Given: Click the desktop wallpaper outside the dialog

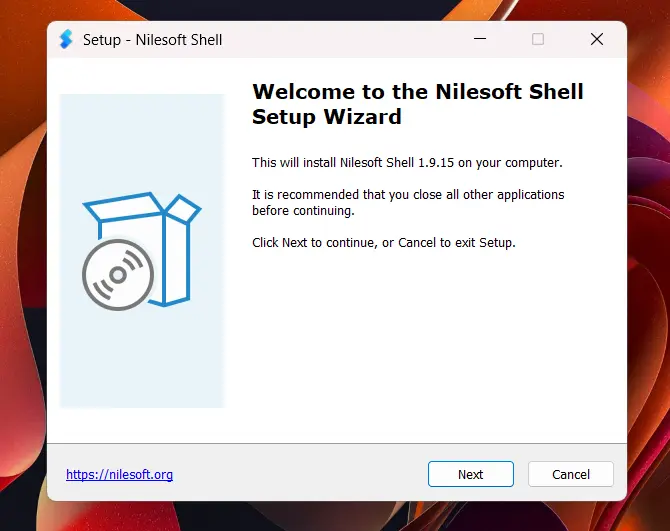Looking at the screenshot, I should (x=21, y=299).
